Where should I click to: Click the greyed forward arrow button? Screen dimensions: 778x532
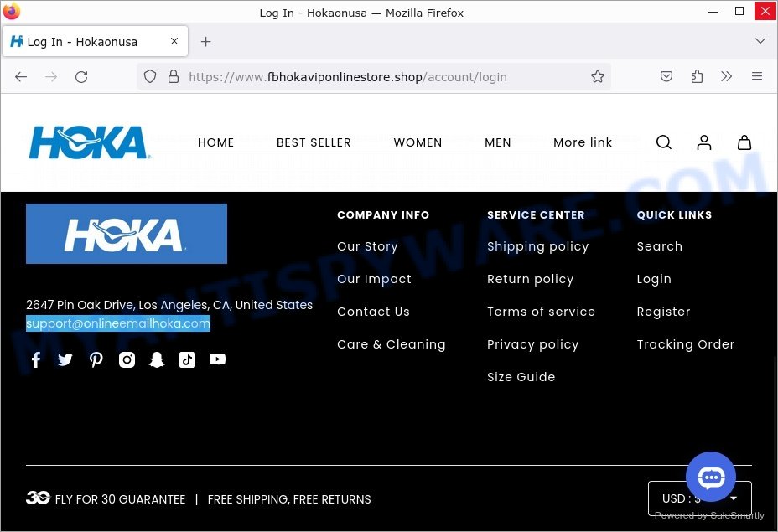point(50,77)
